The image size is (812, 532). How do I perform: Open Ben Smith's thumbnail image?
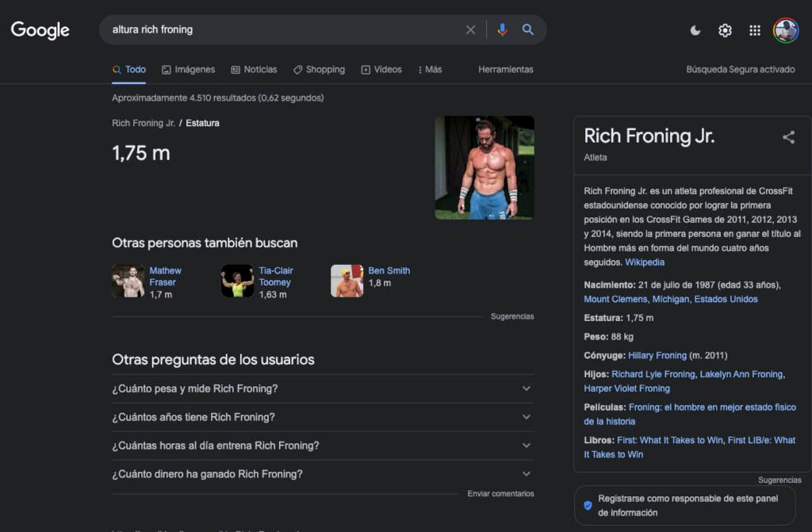[347, 281]
